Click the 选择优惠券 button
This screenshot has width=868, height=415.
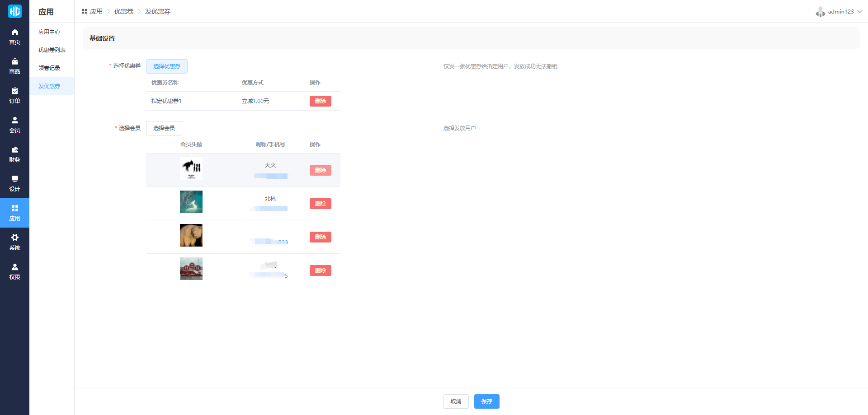point(166,66)
